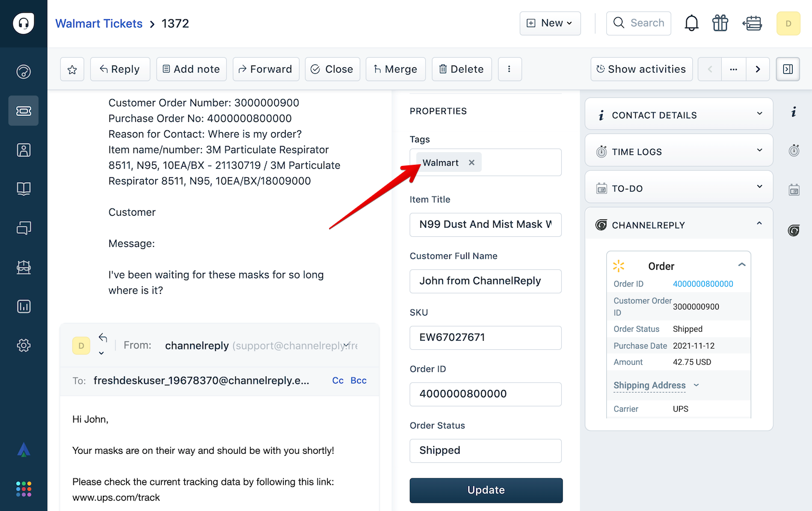This screenshot has height=511, width=812.
Task: Click the To recipient email address
Action: click(201, 381)
